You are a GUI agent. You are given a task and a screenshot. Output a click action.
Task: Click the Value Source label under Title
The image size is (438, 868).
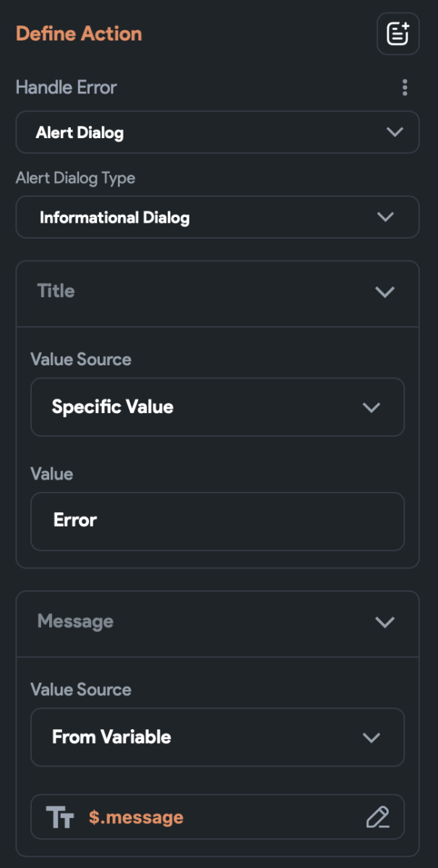(x=80, y=359)
